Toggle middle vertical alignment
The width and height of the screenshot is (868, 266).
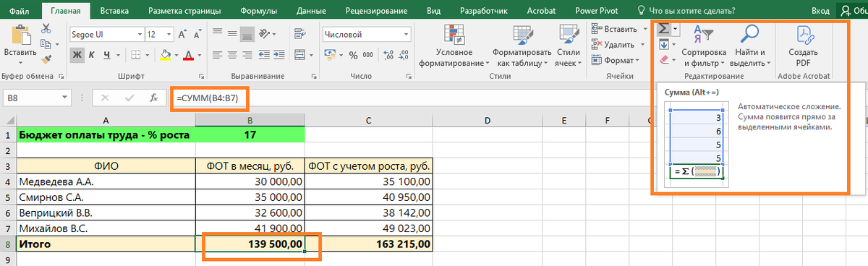232,34
